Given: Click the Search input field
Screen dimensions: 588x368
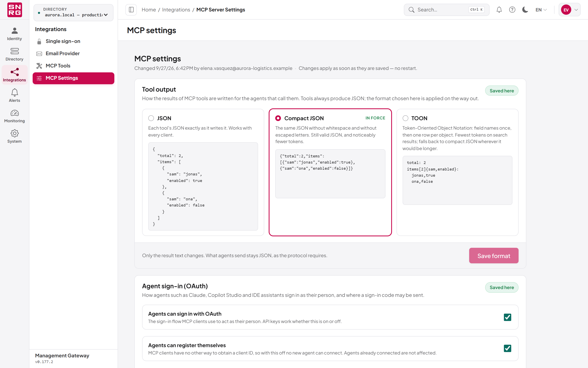Looking at the screenshot, I should coord(446,10).
